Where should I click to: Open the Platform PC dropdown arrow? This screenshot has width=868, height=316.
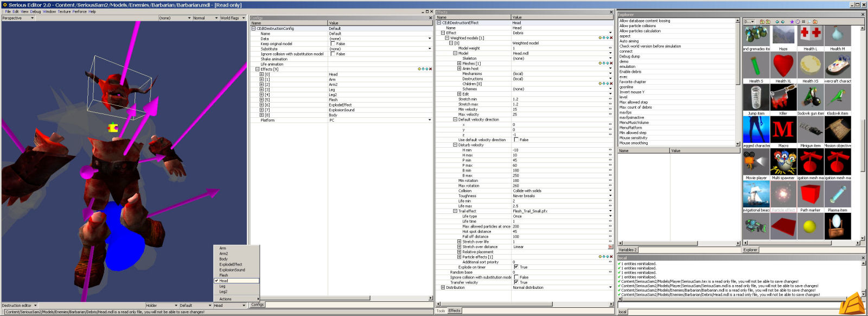tap(430, 120)
